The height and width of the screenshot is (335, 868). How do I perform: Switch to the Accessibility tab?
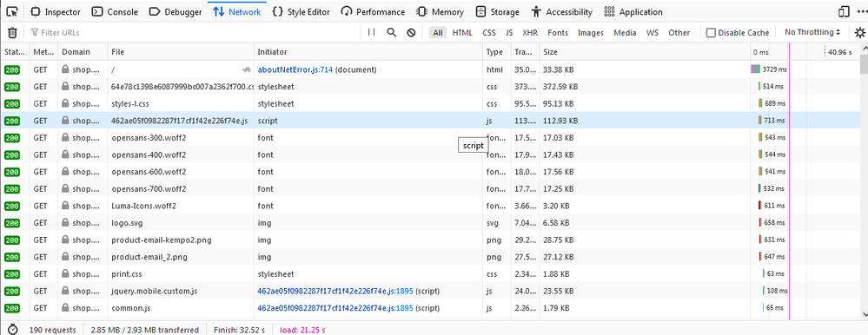tap(562, 11)
